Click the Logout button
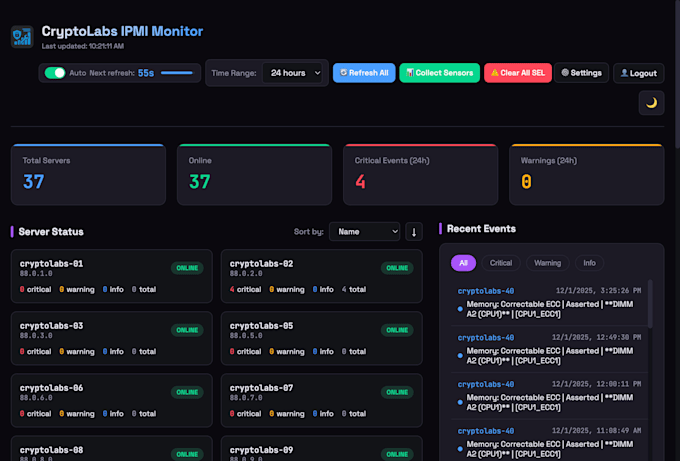Viewport: 680px width, 461px height. (x=638, y=73)
